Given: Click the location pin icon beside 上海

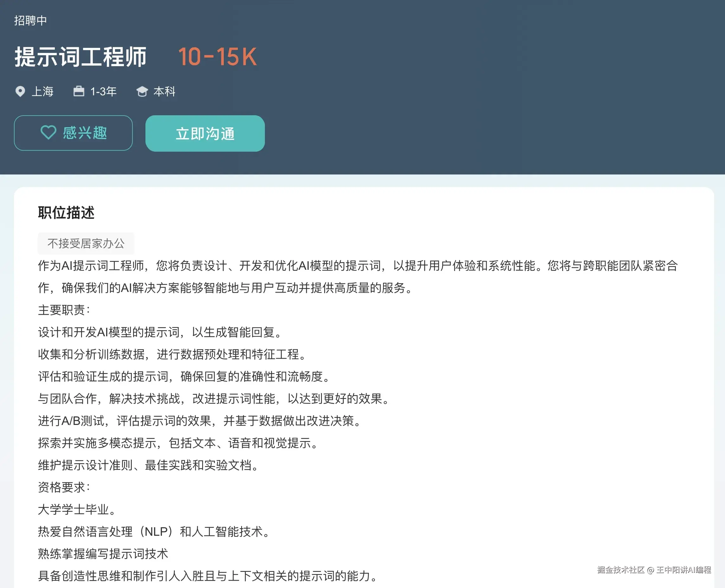Looking at the screenshot, I should (x=20, y=92).
